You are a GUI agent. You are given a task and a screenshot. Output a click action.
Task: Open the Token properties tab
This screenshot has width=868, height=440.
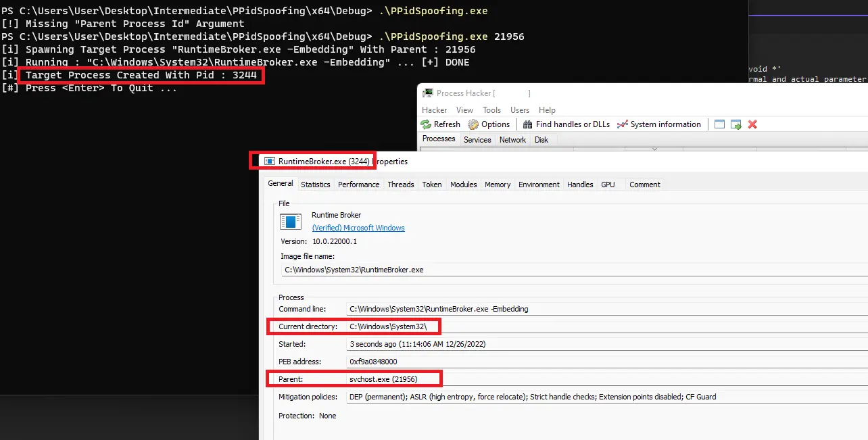431,185
